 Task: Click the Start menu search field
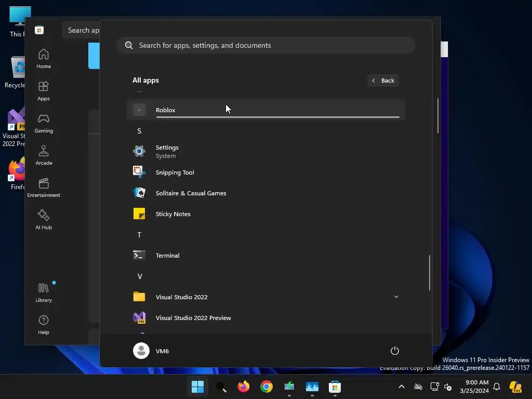tap(265, 45)
